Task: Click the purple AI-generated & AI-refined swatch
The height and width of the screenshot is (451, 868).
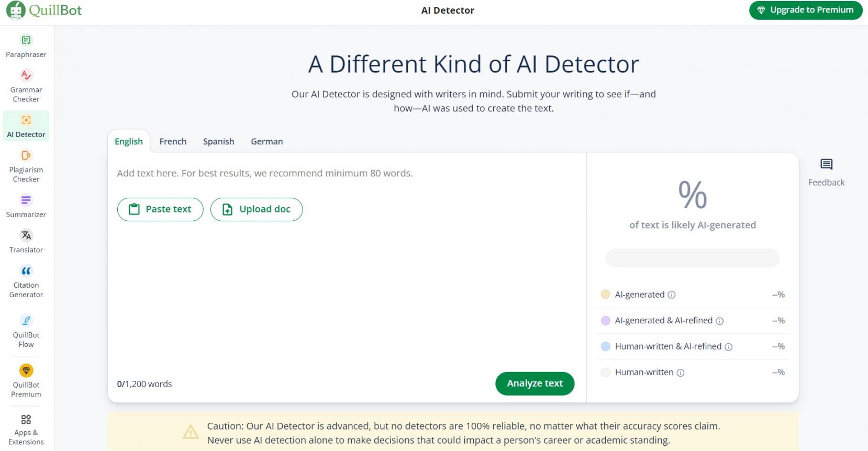Action: [x=606, y=321]
